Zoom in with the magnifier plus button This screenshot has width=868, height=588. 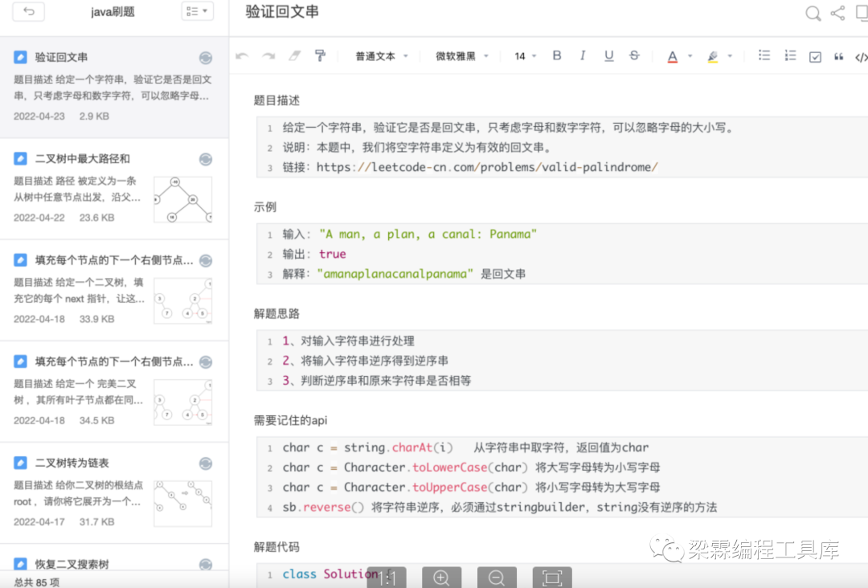pos(442,578)
